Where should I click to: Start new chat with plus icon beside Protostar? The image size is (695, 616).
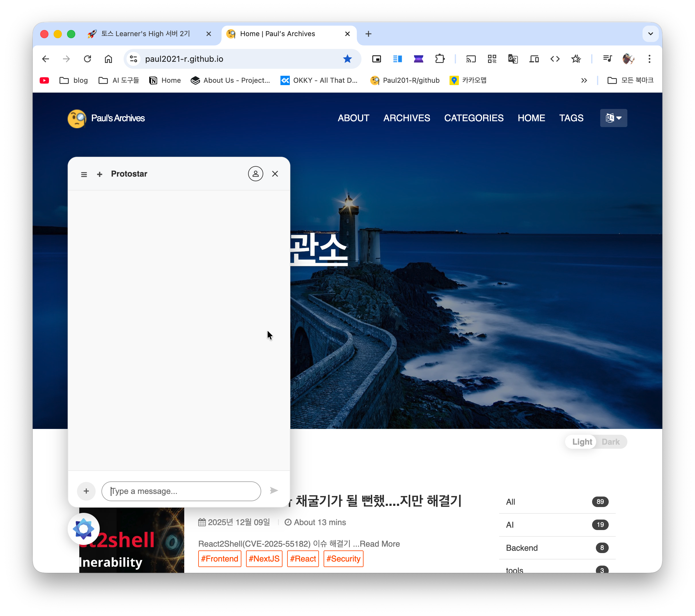coord(100,174)
